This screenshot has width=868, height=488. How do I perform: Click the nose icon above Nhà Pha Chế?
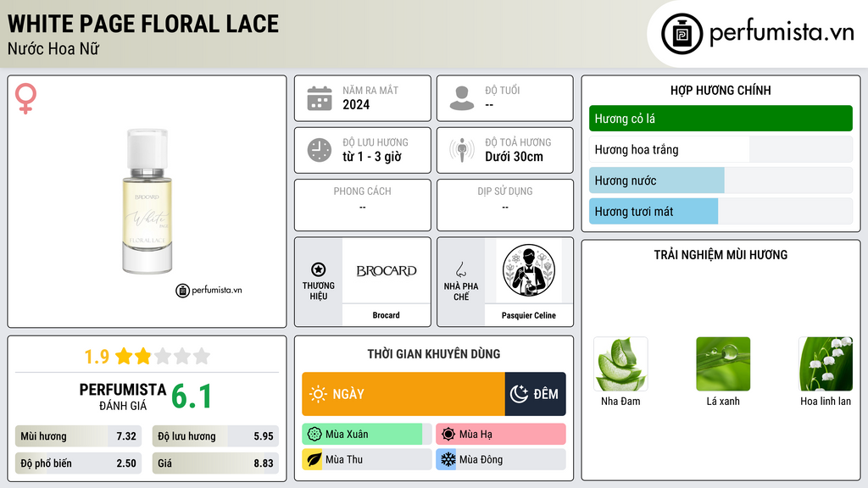click(x=460, y=269)
